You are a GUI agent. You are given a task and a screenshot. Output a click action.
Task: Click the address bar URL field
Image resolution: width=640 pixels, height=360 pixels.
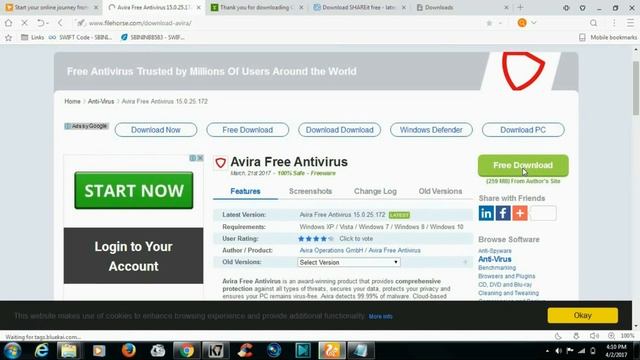(282, 23)
